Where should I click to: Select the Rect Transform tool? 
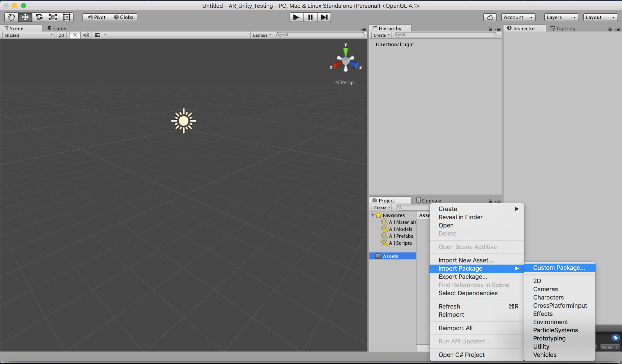pyautogui.click(x=66, y=17)
